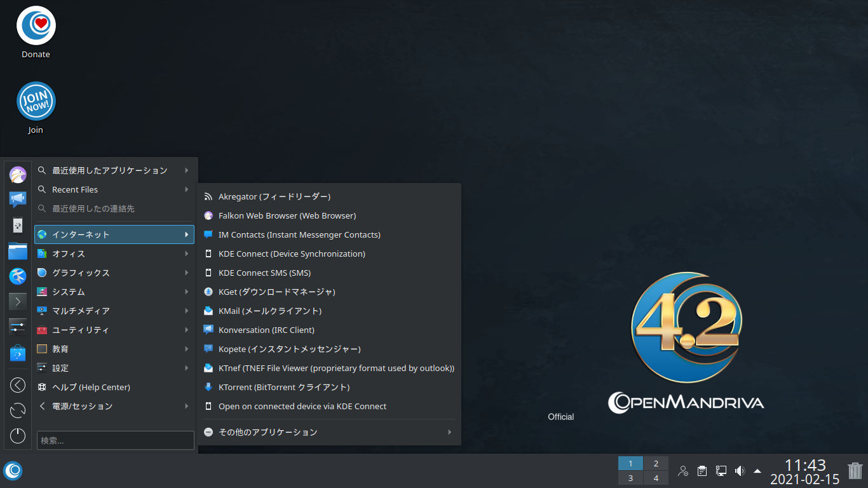The width and height of the screenshot is (868, 488).
Task: Open KDE Connect (Device Synchronization)
Action: [x=329, y=254]
